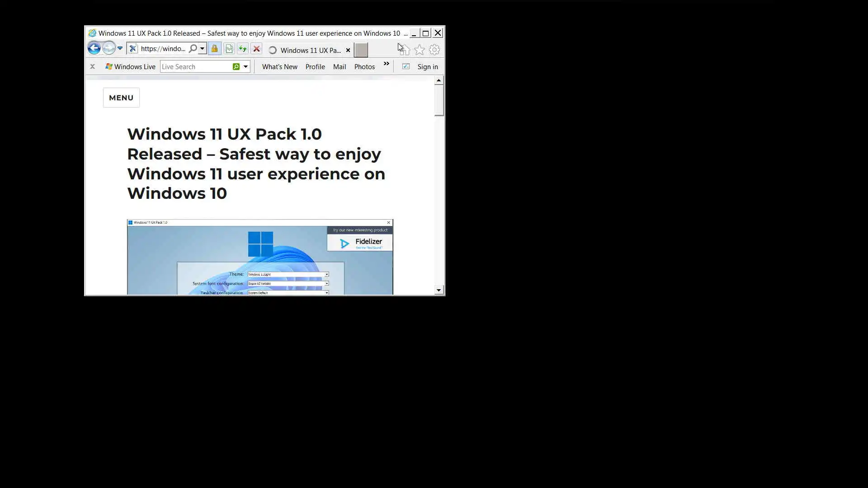This screenshot has width=868, height=488.
Task: Open the Favorites star
Action: [x=420, y=50]
